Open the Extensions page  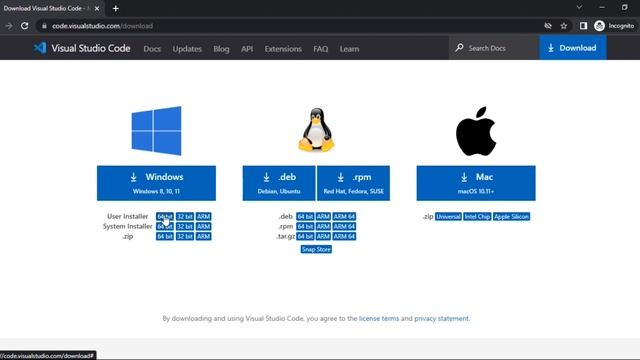pos(283,49)
